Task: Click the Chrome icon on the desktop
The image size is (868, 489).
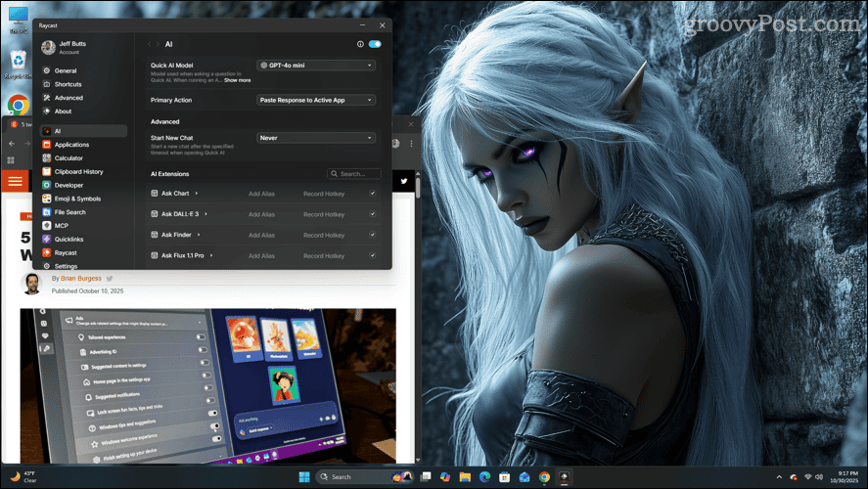Action: click(x=18, y=105)
